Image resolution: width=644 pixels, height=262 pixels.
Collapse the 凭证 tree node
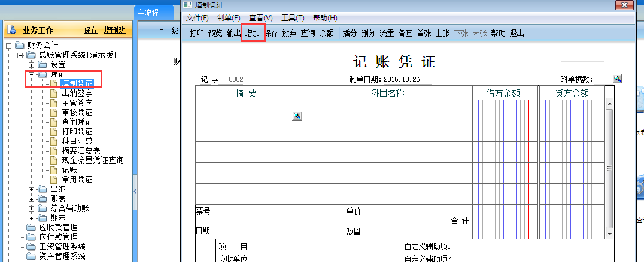click(32, 74)
